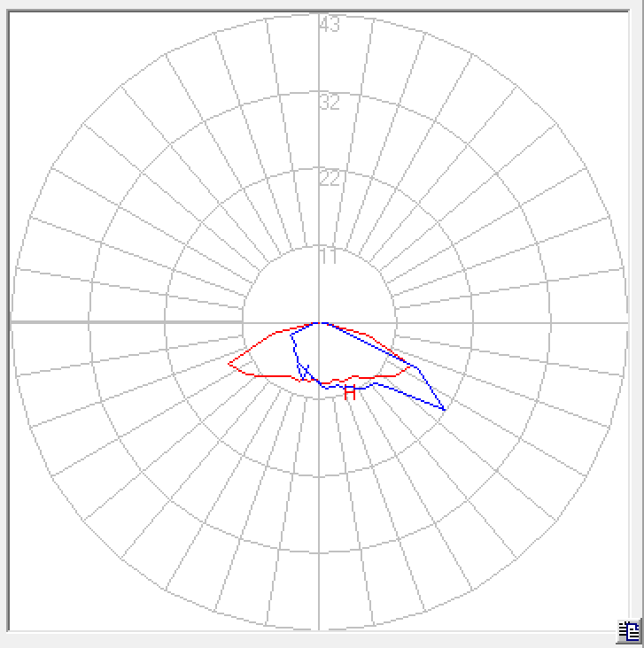This screenshot has height=648, width=644.
Task: Click the leftmost tip of the red curve
Action: (x=229, y=363)
